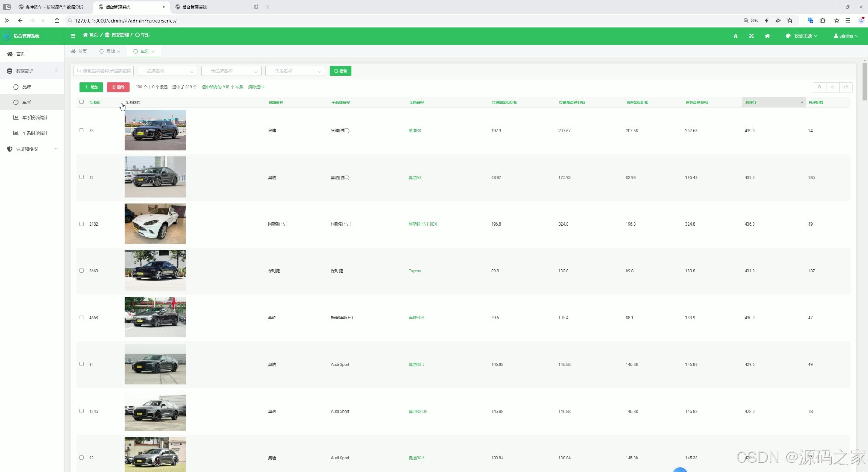Switch to the 品牌 page tab
This screenshot has height=472, width=868.
tap(110, 52)
